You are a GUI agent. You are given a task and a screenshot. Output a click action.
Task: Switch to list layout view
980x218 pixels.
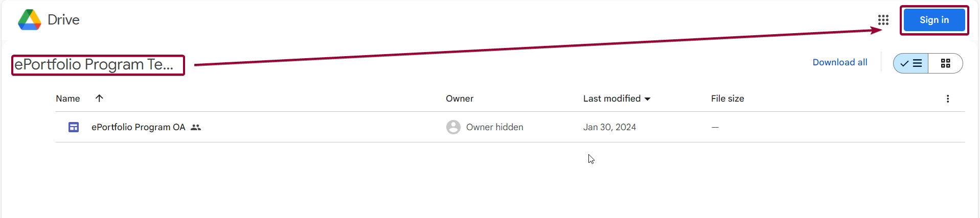coord(911,63)
